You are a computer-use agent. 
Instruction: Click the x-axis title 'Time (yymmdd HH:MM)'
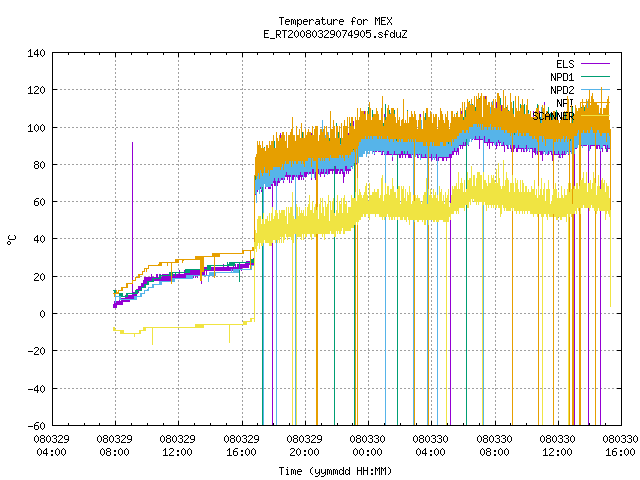point(335,471)
